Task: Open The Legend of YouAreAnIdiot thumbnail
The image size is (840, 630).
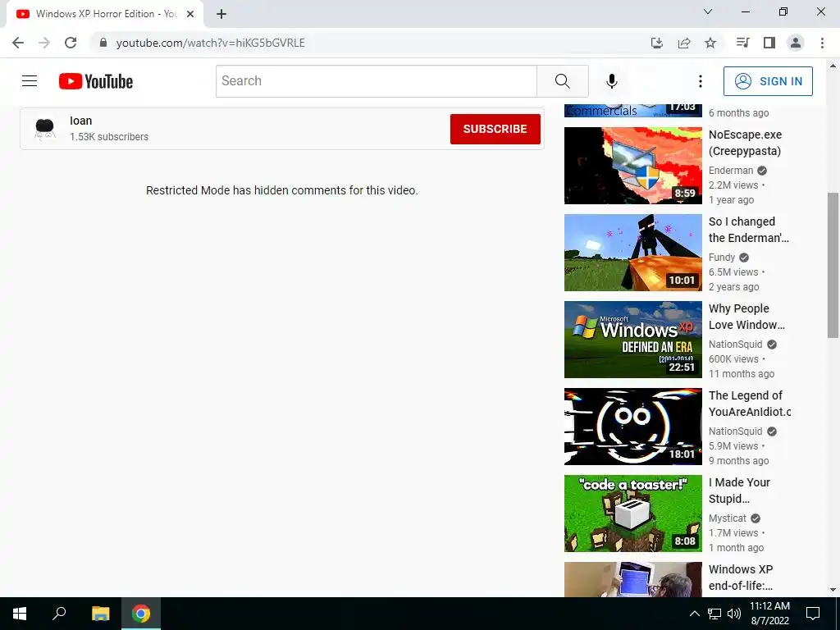Action: tap(633, 427)
